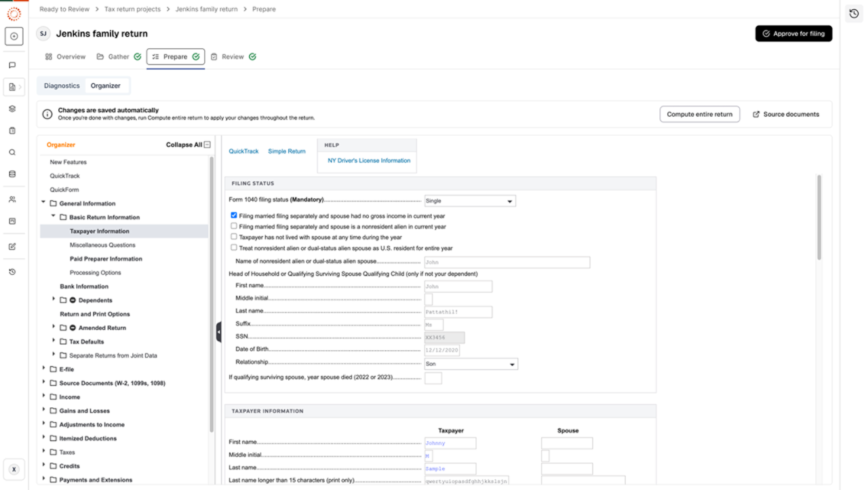Open the Form 1040 filing status dropdown
The width and height of the screenshot is (868, 490).
pyautogui.click(x=469, y=201)
